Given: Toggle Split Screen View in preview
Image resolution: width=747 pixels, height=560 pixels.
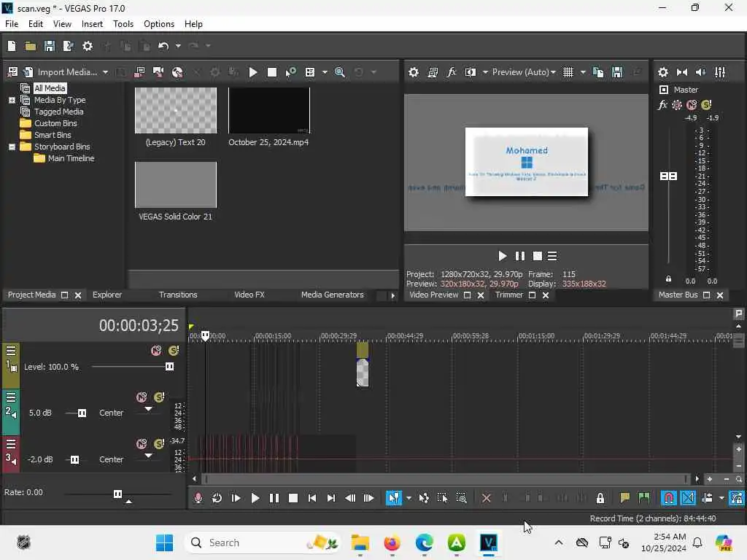Looking at the screenshot, I should tap(471, 72).
